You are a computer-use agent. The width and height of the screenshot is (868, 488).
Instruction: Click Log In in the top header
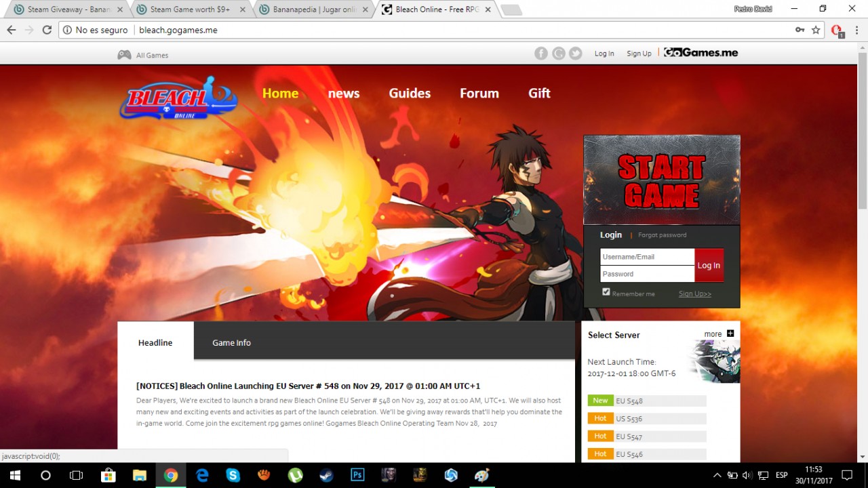pos(604,54)
